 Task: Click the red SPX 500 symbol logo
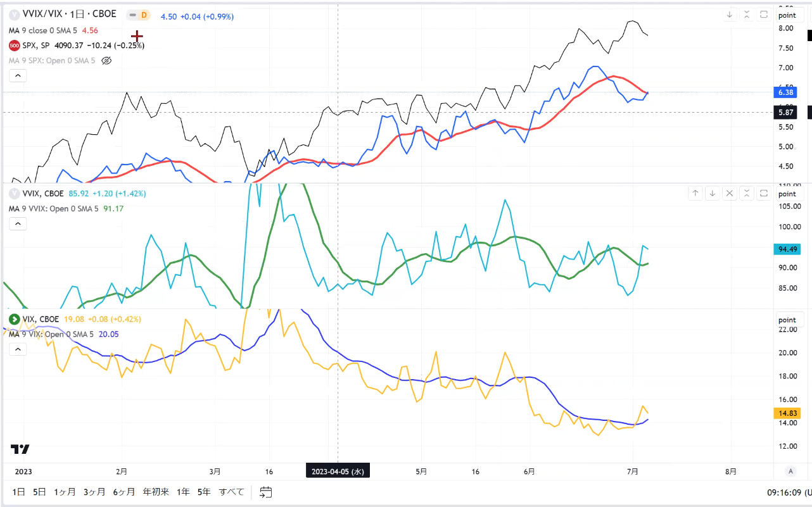pos(14,46)
